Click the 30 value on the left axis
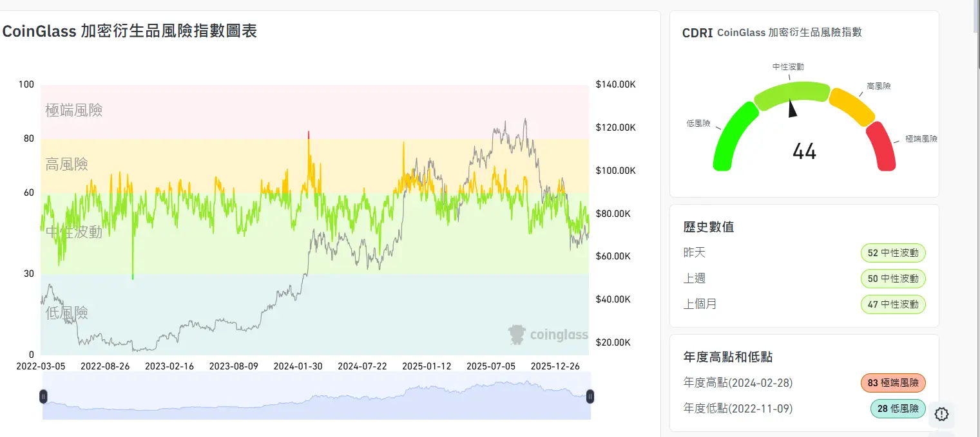The height and width of the screenshot is (437, 980). 29,274
